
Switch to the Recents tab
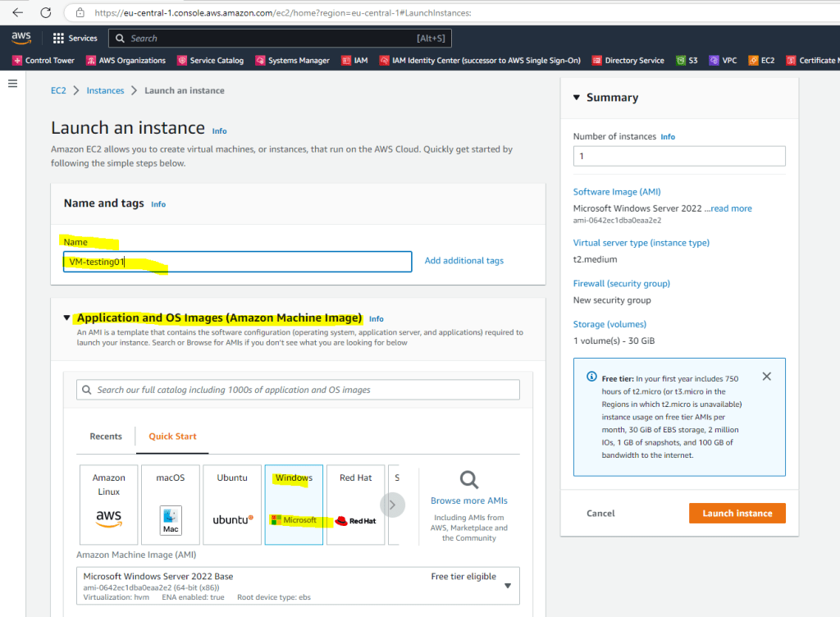pyautogui.click(x=106, y=436)
